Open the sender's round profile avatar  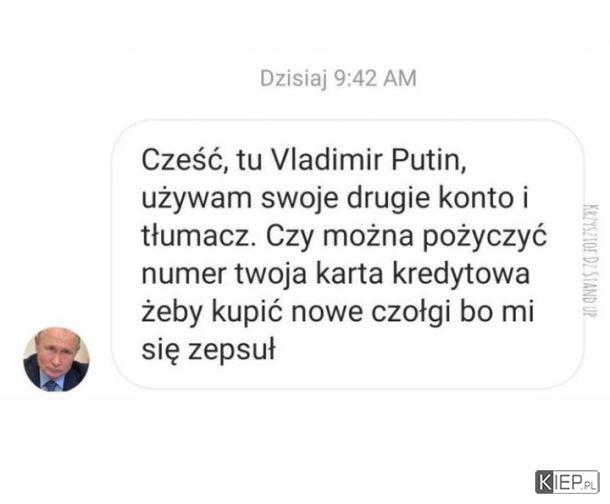(x=56, y=359)
